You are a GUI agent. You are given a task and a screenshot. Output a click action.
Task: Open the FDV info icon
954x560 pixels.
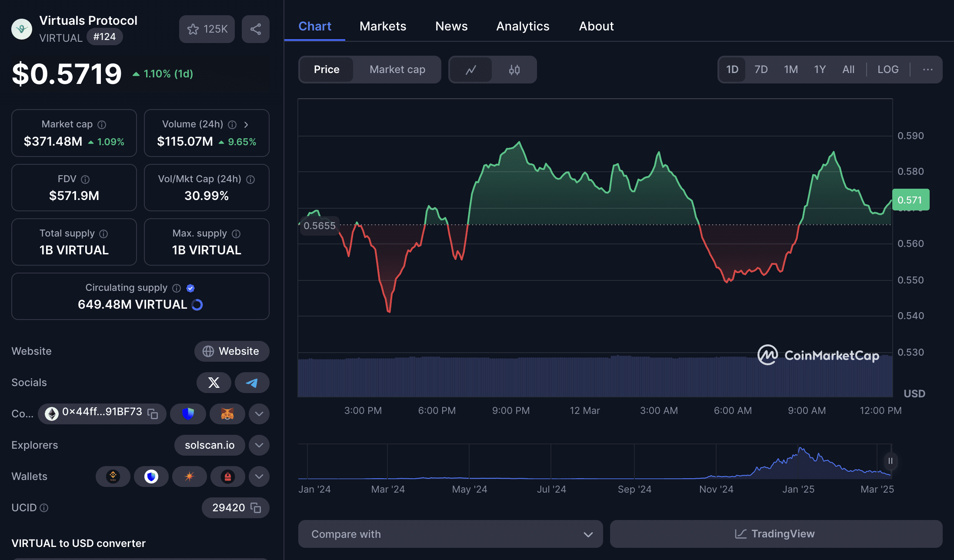point(85,180)
